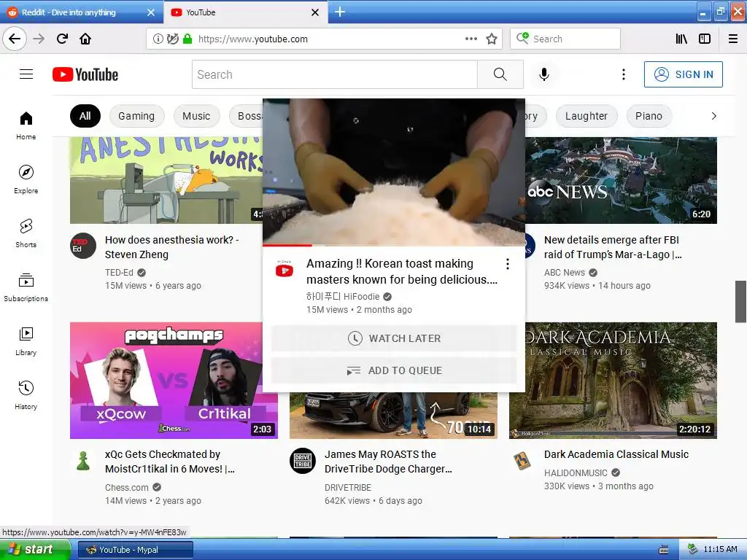The width and height of the screenshot is (747, 560).
Task: Open Explore in the sidebar
Action: (x=26, y=179)
